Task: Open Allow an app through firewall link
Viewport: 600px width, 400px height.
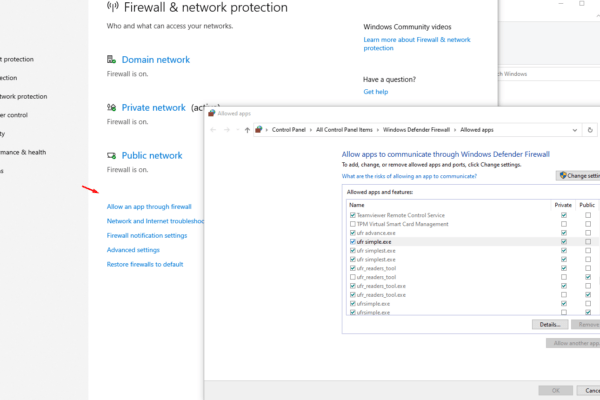Action: click(149, 207)
